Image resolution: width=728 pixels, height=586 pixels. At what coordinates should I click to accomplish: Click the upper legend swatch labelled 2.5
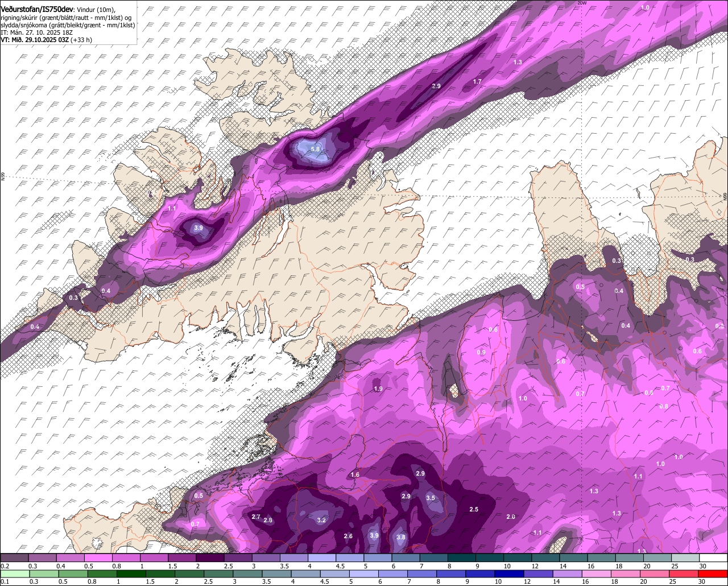[238, 558]
